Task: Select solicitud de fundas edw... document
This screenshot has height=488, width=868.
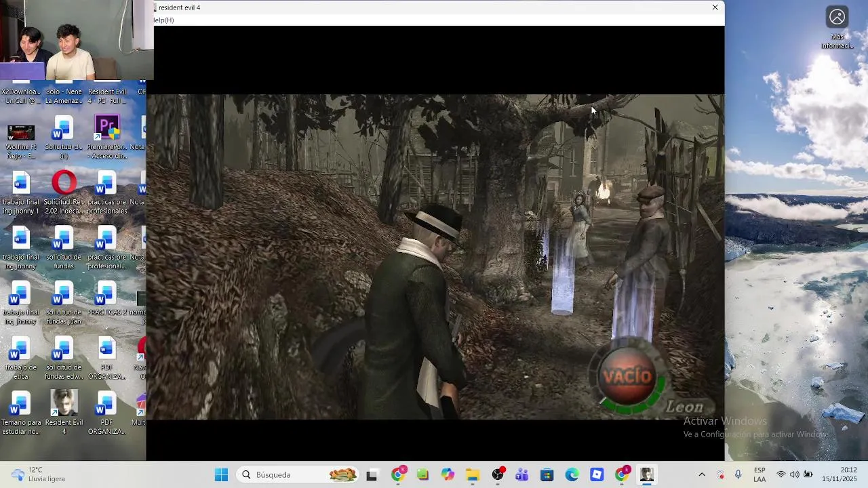Action: click(x=64, y=359)
